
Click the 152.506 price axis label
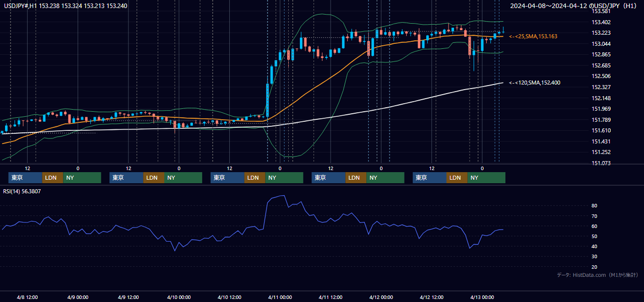[601, 77]
